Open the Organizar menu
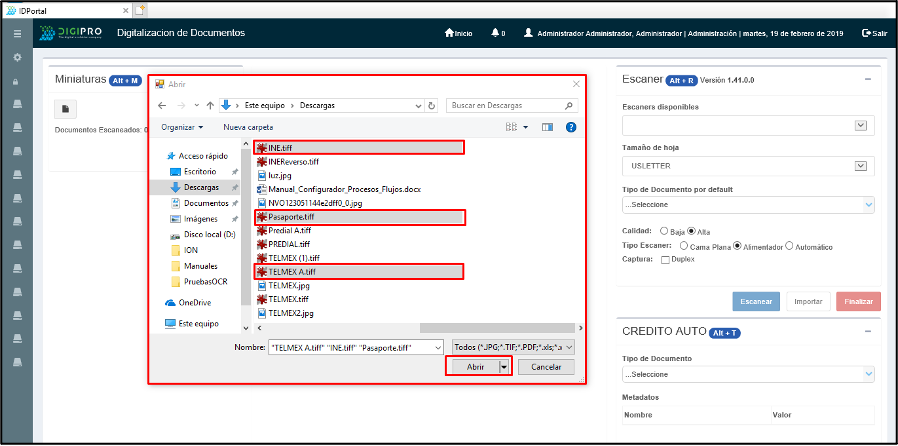898x446 pixels. (x=182, y=128)
